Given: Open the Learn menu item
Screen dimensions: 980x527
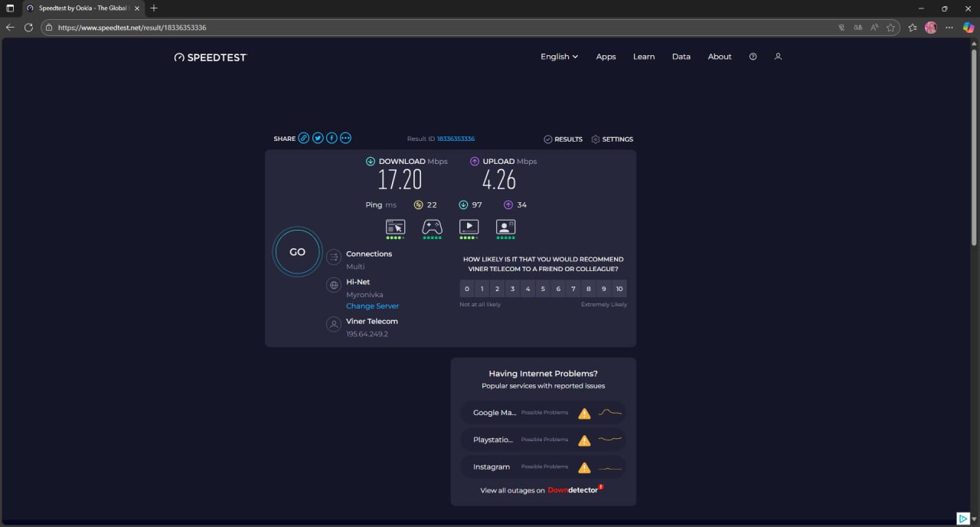Looking at the screenshot, I should (x=643, y=57).
